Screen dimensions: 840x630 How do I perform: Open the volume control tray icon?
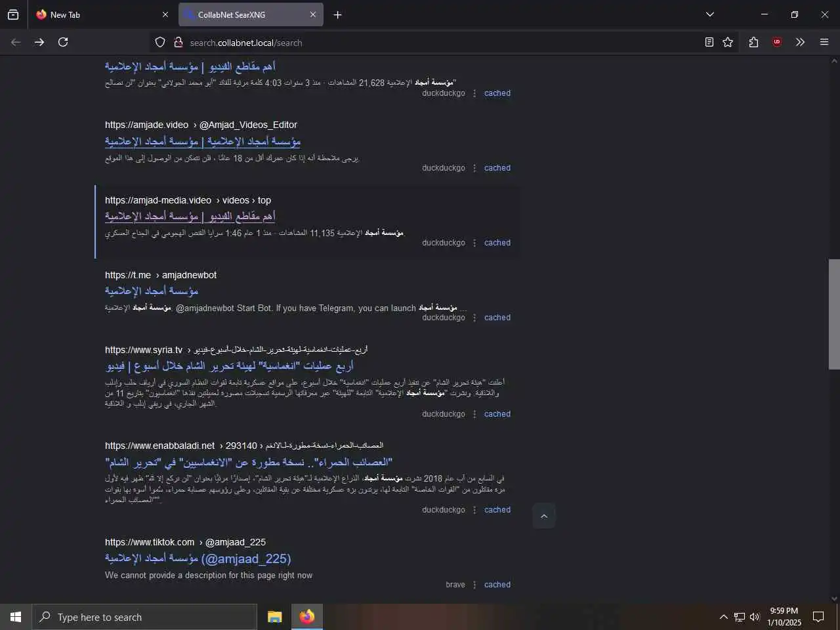tap(755, 617)
